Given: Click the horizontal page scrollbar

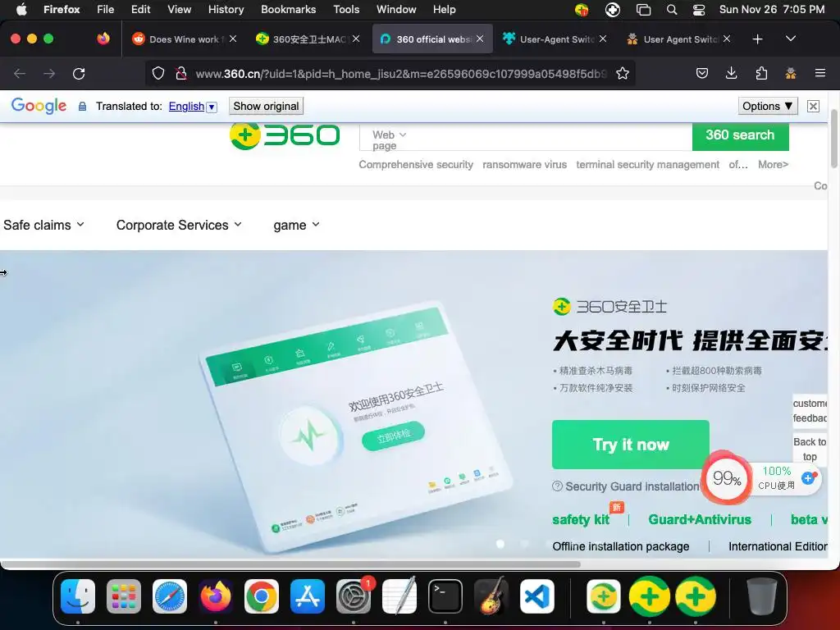Looking at the screenshot, I should coord(291,564).
